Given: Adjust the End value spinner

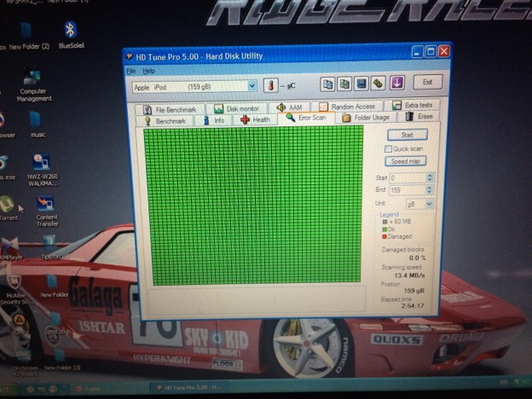Looking at the screenshot, I should coord(430,190).
